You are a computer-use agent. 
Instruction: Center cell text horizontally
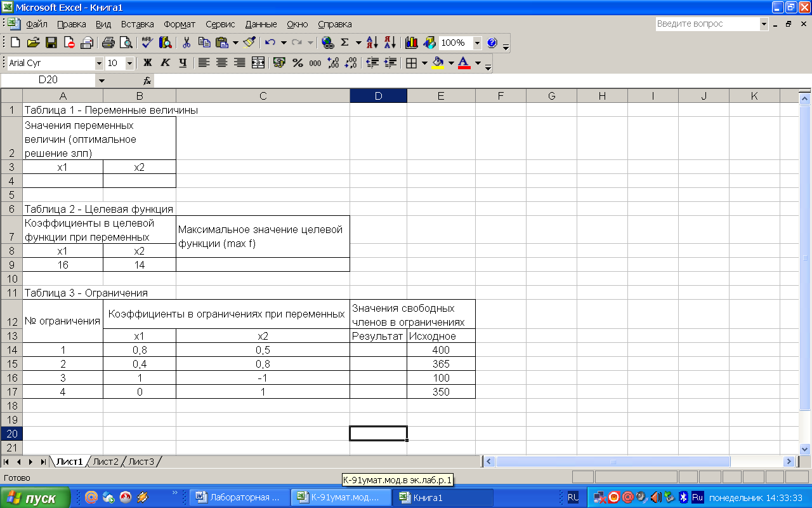coord(221,63)
